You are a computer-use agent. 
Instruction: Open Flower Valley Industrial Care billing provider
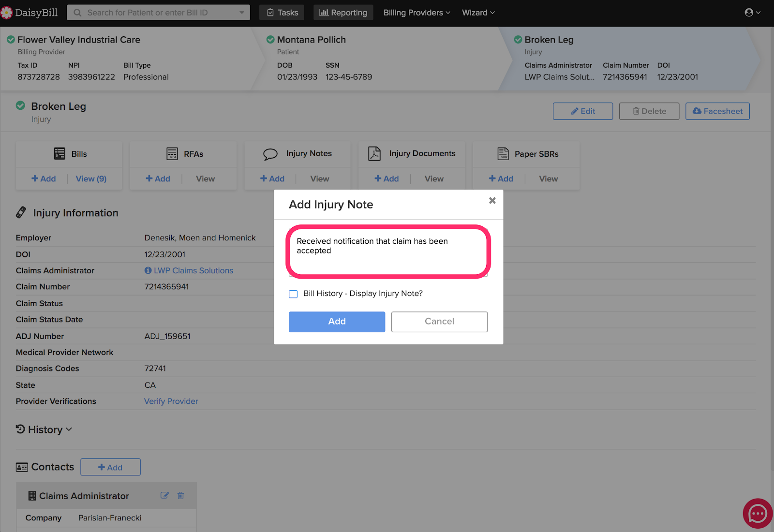click(x=79, y=40)
